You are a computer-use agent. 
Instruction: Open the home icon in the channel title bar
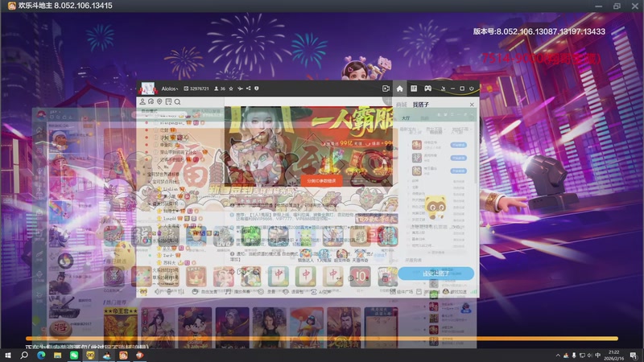(399, 88)
